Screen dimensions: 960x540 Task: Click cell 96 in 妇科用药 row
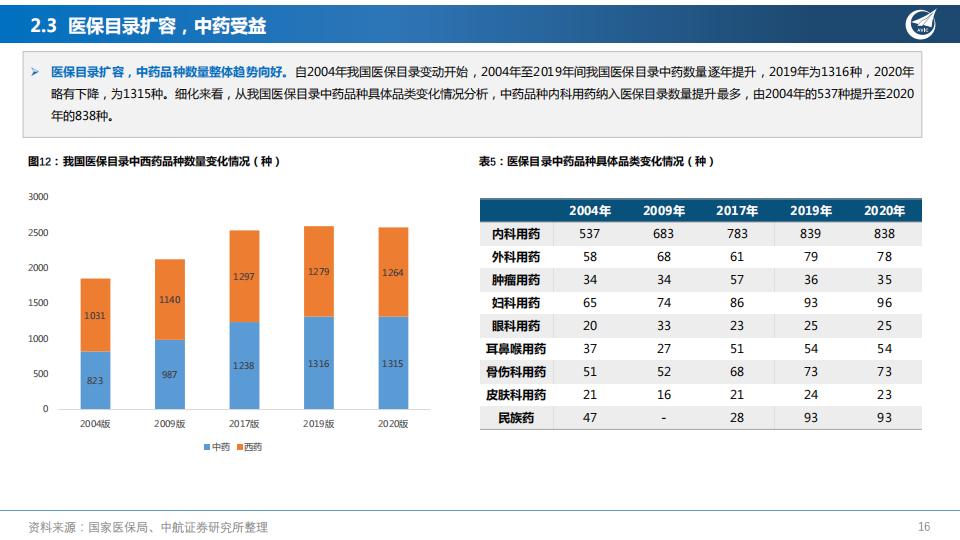[884, 303]
